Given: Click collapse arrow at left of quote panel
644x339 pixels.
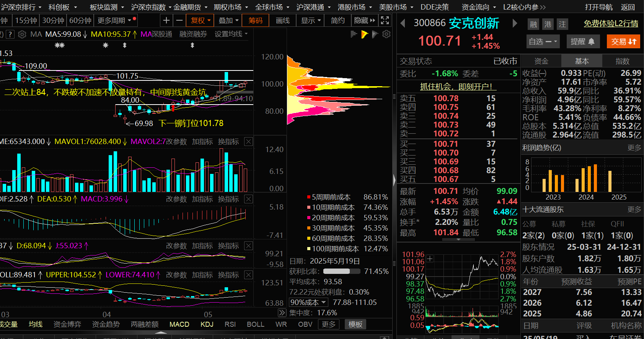Looking at the screenshot, I should pos(395,179).
